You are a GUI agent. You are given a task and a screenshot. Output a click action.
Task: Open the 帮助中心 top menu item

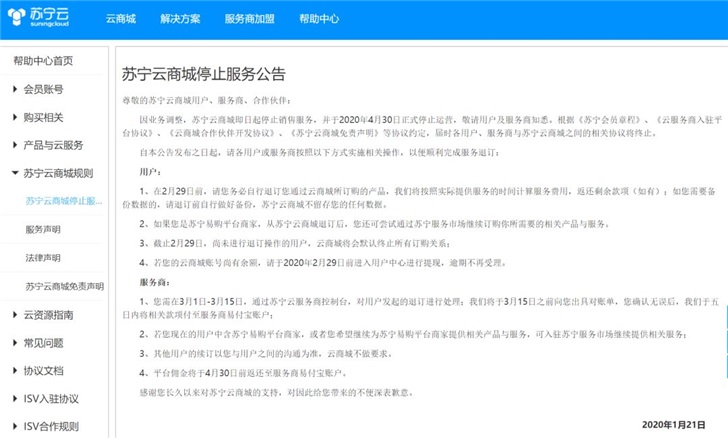pos(318,19)
